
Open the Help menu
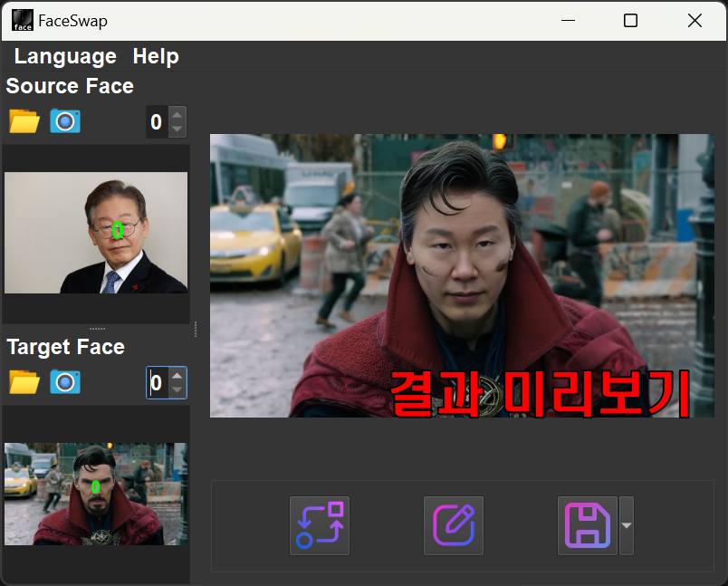(x=156, y=56)
